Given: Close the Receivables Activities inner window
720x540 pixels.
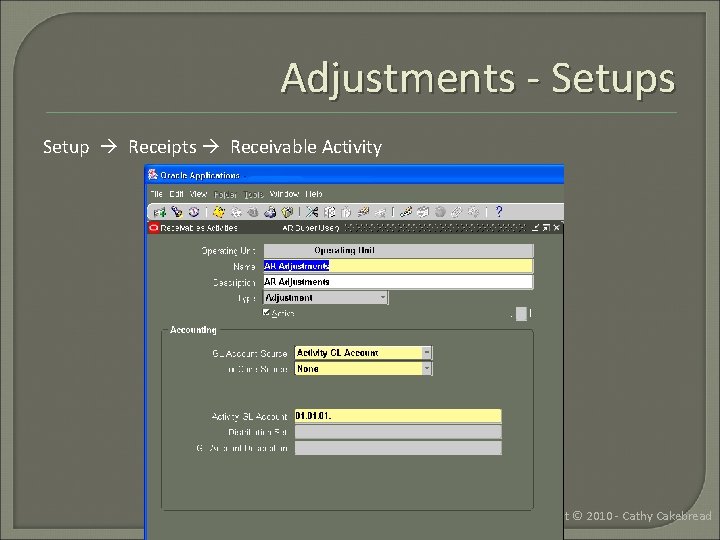Looking at the screenshot, I should 557,228.
